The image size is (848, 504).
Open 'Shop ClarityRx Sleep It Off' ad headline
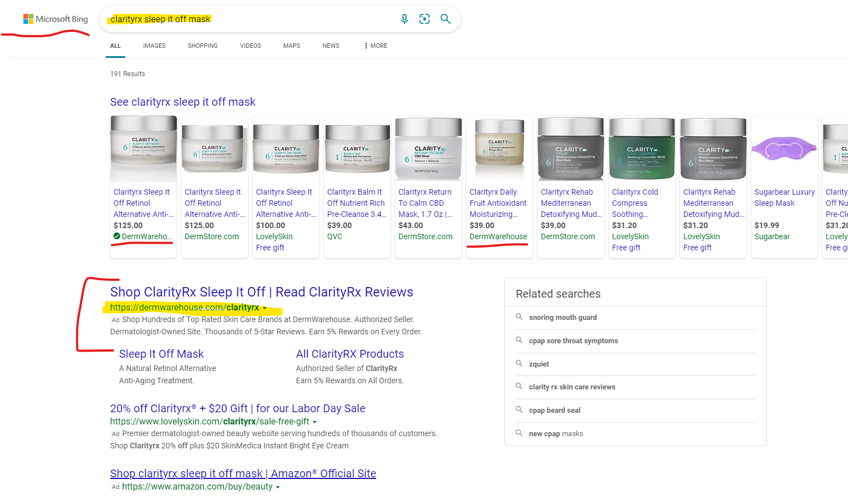click(262, 292)
